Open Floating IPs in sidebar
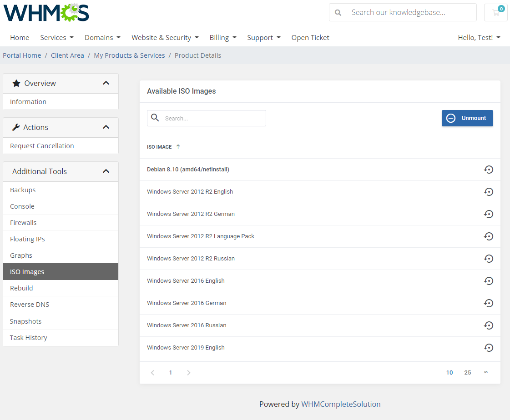This screenshot has height=420, width=510. pyautogui.click(x=61, y=239)
